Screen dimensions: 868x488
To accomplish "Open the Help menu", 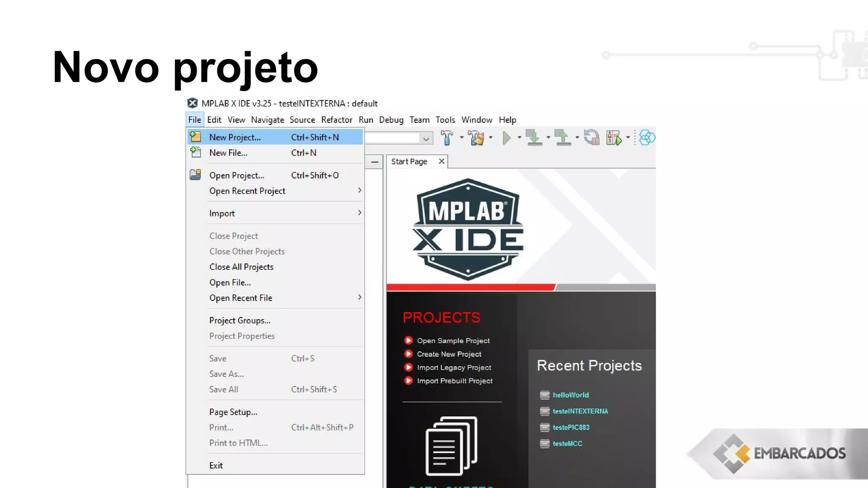I will pos(507,120).
